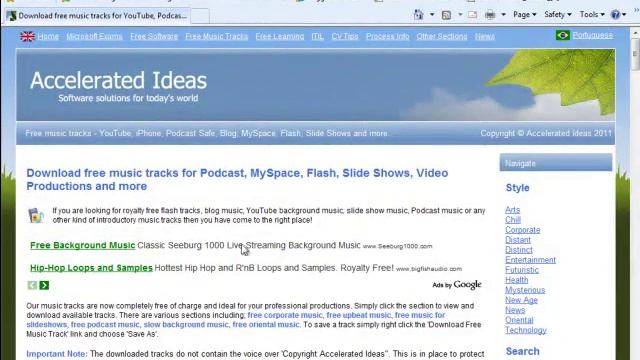Select the News style in sidebar
Image resolution: width=640 pixels, height=360 pixels.
tap(515, 310)
